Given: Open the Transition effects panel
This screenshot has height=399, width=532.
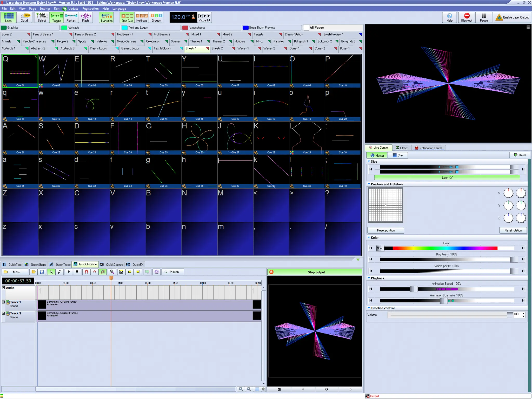Looking at the screenshot, I should pyautogui.click(x=106, y=17).
